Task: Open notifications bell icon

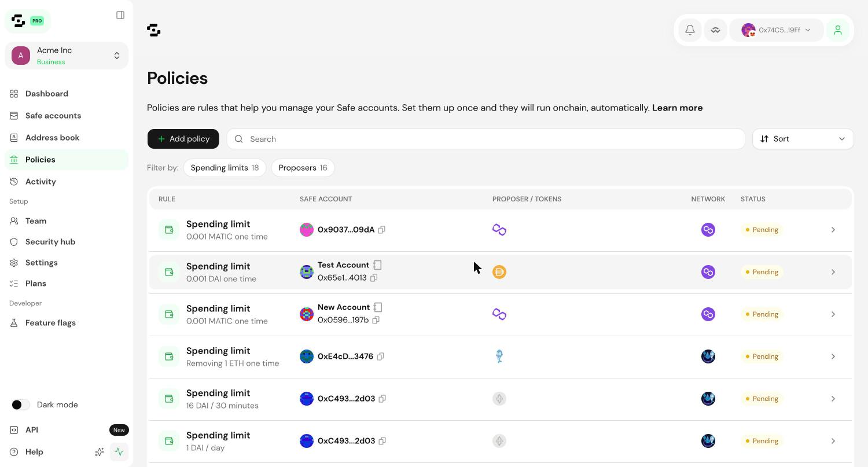Action: (690, 30)
